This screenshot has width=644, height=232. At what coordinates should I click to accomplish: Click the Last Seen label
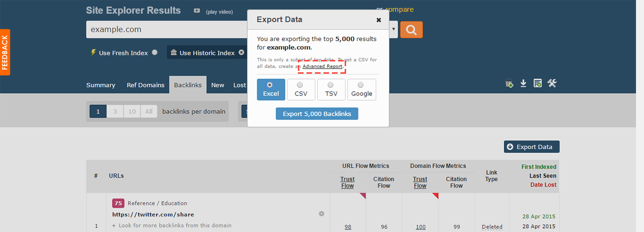[542, 176]
